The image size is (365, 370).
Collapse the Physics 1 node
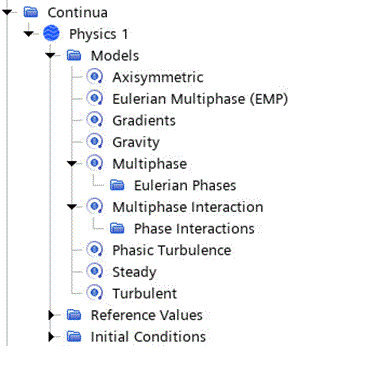29,34
